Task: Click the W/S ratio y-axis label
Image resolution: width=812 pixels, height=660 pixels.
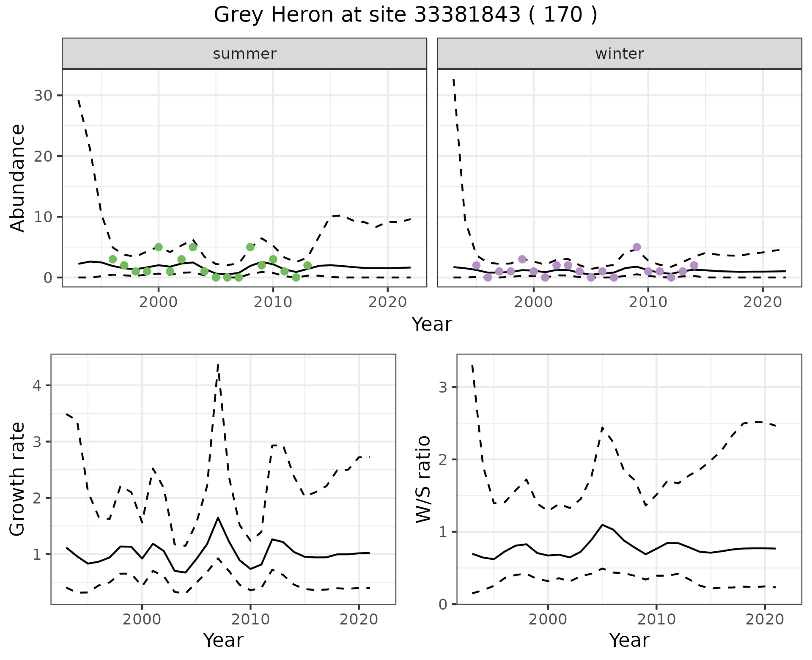Action: tap(423, 479)
